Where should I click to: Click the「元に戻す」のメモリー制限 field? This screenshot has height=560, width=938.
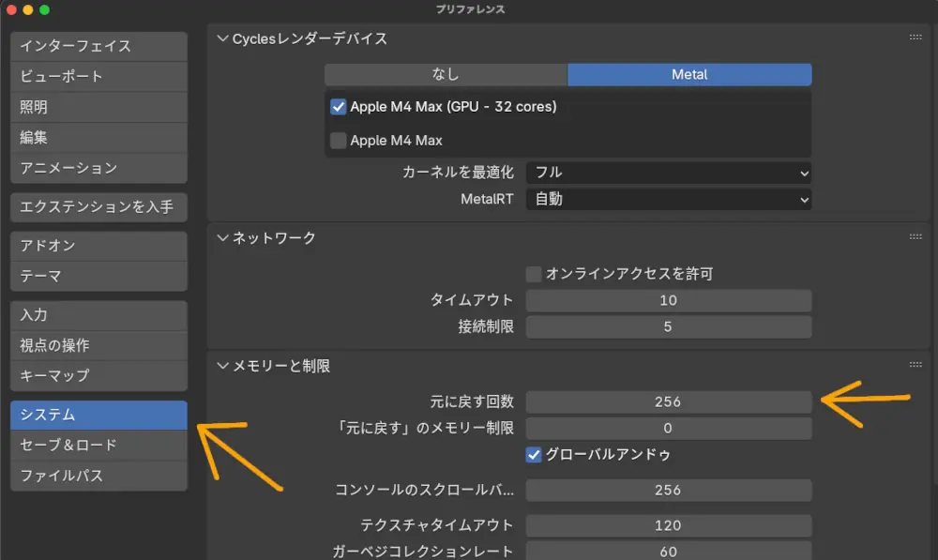coord(669,428)
